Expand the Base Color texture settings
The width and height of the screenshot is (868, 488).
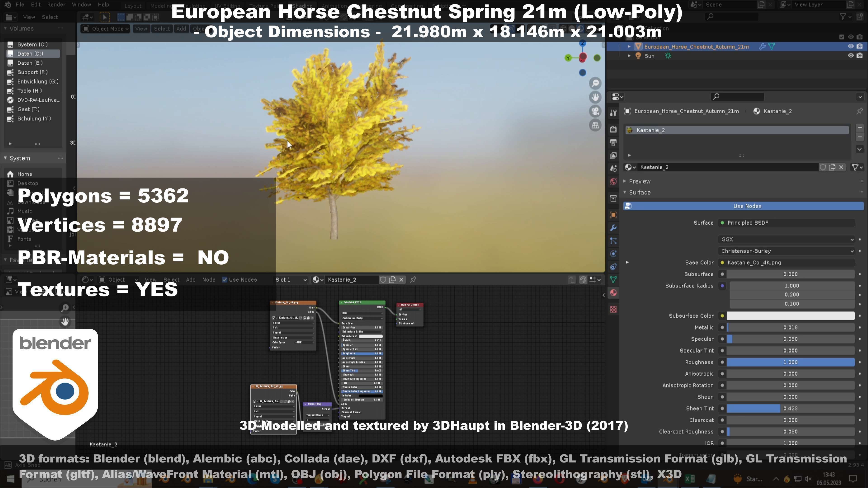627,262
